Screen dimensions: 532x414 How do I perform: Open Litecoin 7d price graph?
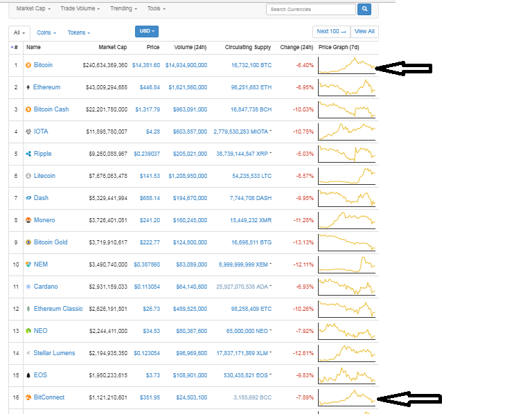pyautogui.click(x=347, y=176)
